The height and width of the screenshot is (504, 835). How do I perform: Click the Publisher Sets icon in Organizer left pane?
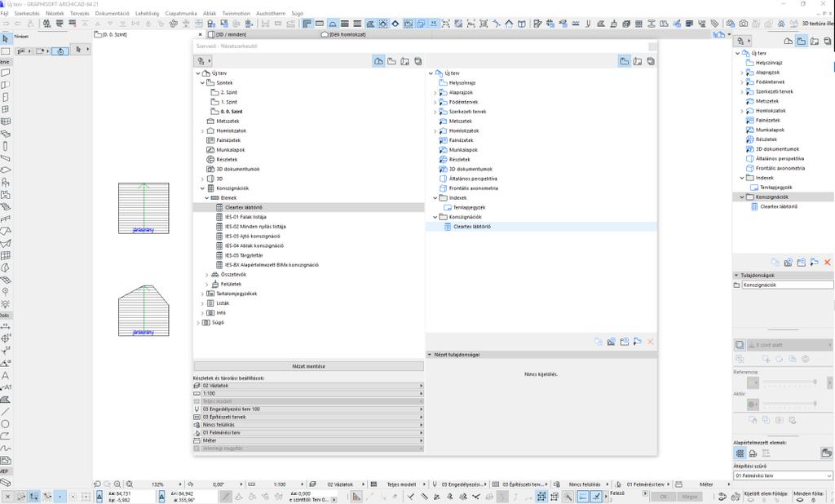418,61
